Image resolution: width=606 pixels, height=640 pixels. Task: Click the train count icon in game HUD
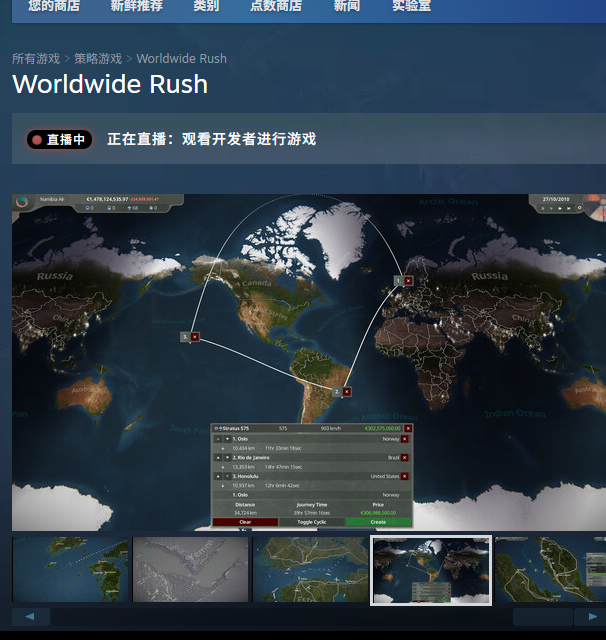pos(109,208)
